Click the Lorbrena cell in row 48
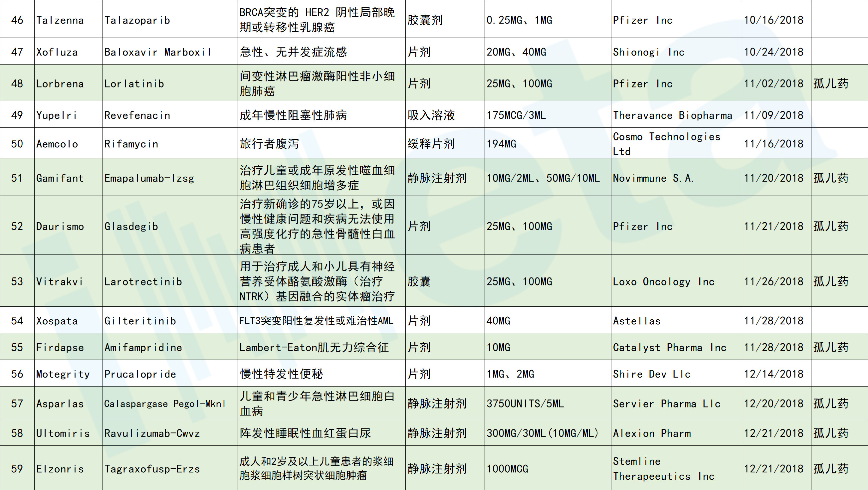Viewport: 868px width, 490px height. 69,83
